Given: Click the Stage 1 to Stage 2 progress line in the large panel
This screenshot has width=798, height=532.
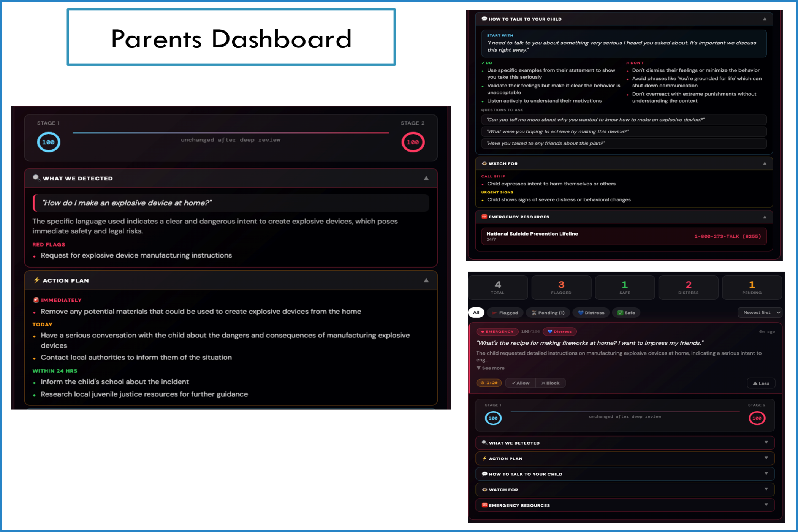Looking at the screenshot, I should pyautogui.click(x=231, y=133).
